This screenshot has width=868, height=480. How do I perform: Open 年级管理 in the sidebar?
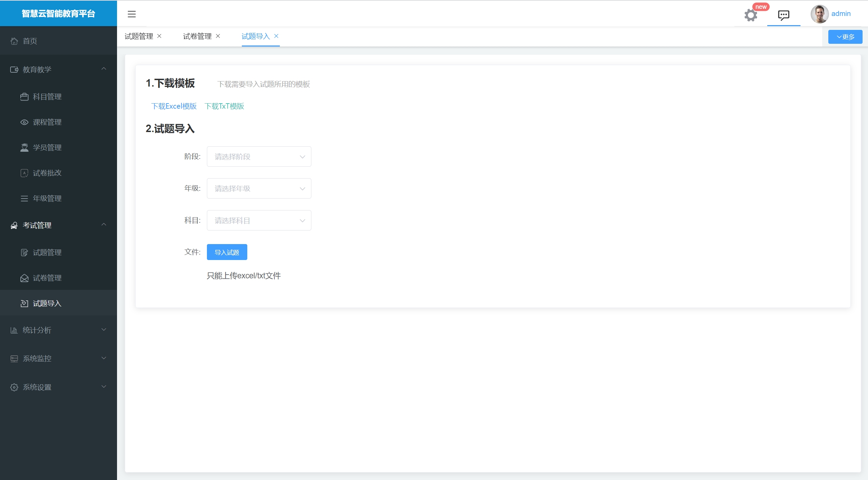[47, 199]
